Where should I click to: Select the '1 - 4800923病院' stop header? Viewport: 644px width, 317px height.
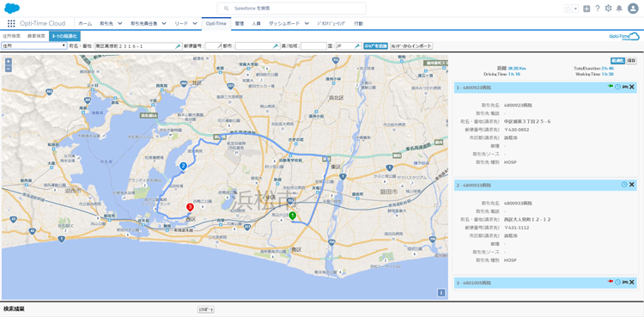pos(545,88)
